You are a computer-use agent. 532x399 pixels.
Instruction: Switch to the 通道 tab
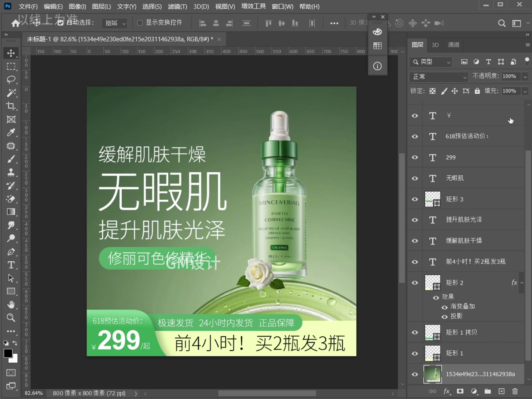pos(454,45)
